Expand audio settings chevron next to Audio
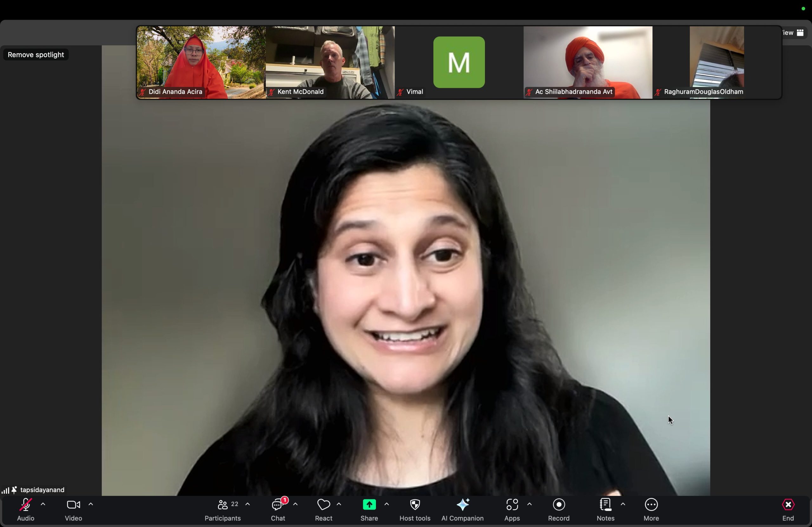The height and width of the screenshot is (527, 812). tap(43, 504)
